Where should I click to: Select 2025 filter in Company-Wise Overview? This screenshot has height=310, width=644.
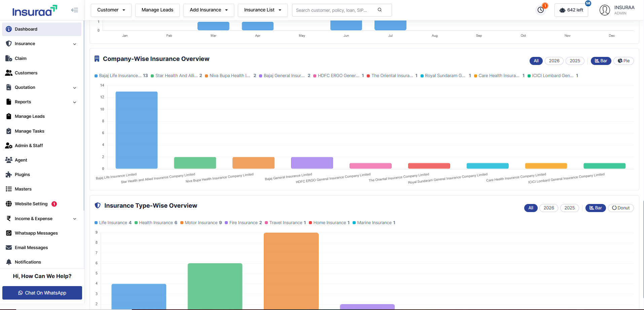(575, 61)
